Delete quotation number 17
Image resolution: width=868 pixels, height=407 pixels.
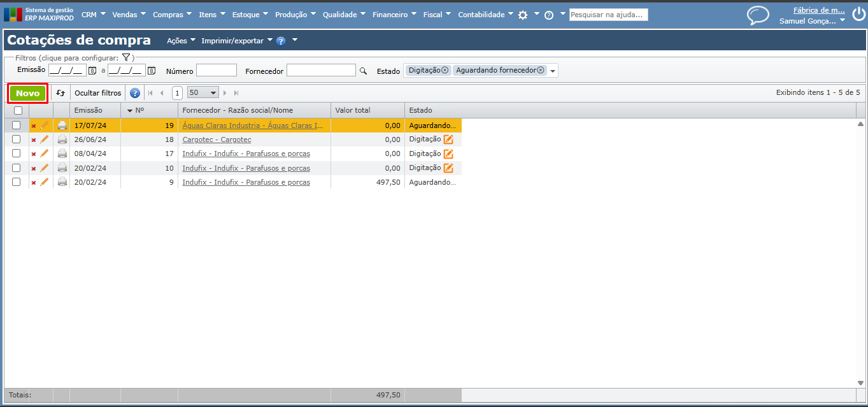pos(34,154)
